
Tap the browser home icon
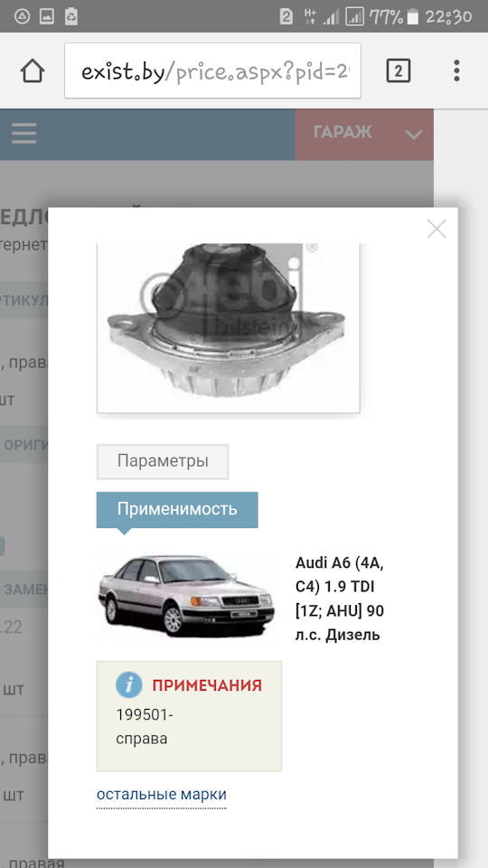click(33, 71)
